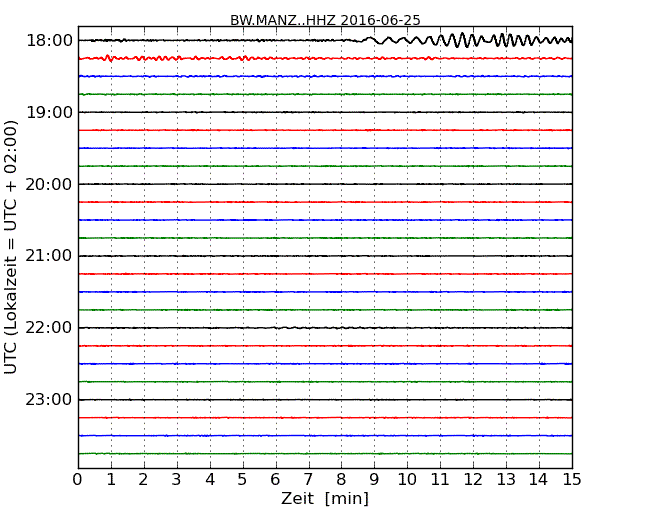The image size is (650, 520).
Task: Click the x-axis tick label 15
Action: [x=572, y=480]
